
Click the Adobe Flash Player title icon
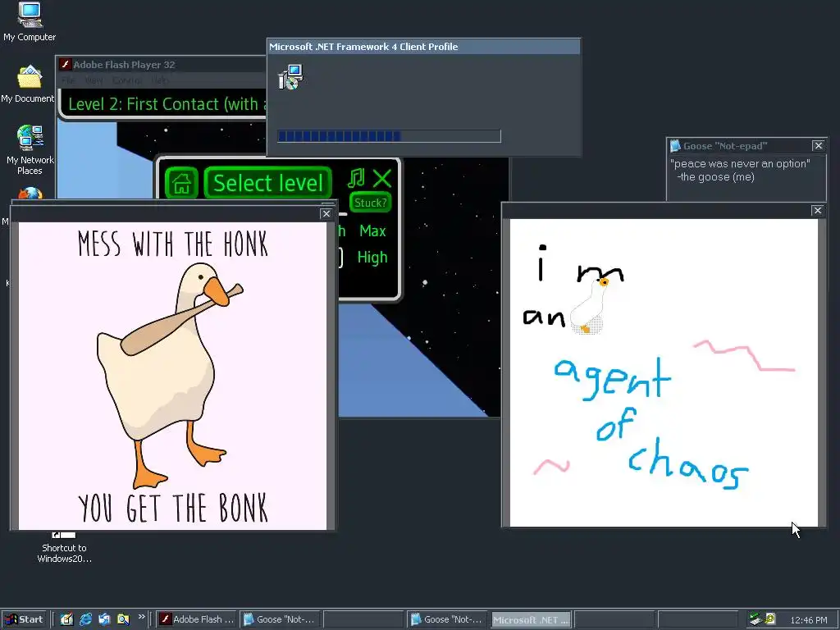[66, 64]
